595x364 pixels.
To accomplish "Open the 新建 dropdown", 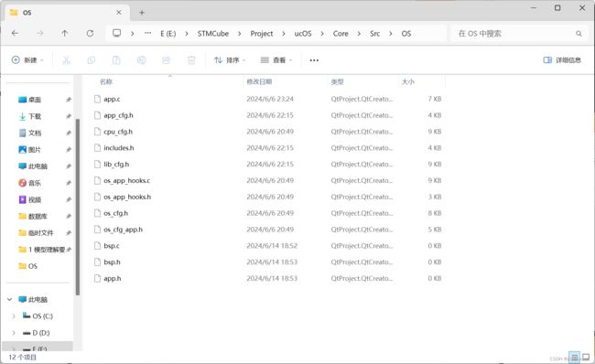I will tap(27, 60).
